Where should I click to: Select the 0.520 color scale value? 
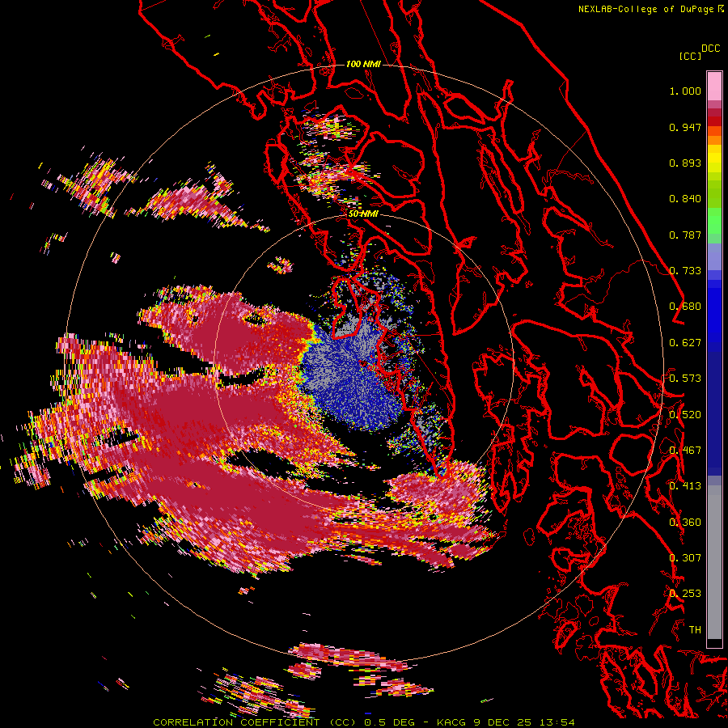pyautogui.click(x=685, y=414)
